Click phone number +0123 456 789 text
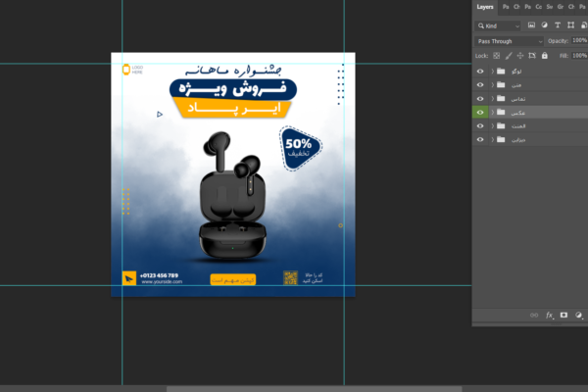This screenshot has height=392, width=588. tap(159, 275)
